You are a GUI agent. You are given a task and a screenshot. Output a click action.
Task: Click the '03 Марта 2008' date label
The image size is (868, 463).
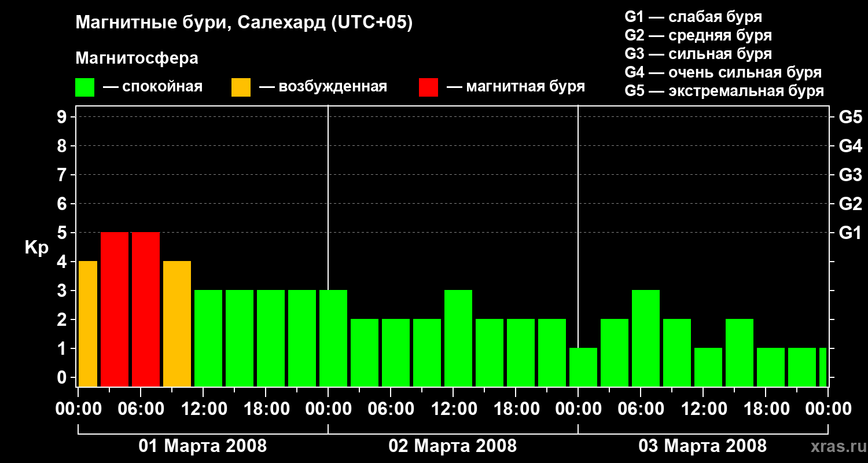click(703, 446)
